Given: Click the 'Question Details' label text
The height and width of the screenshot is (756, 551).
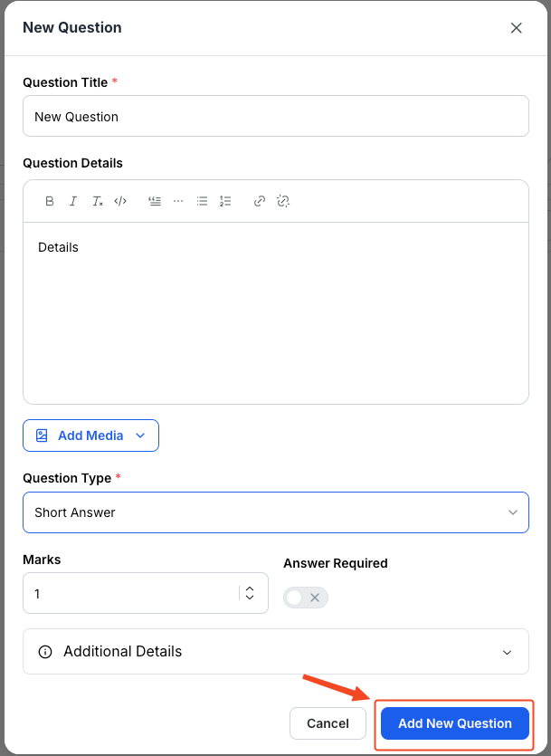Looking at the screenshot, I should [x=72, y=163].
